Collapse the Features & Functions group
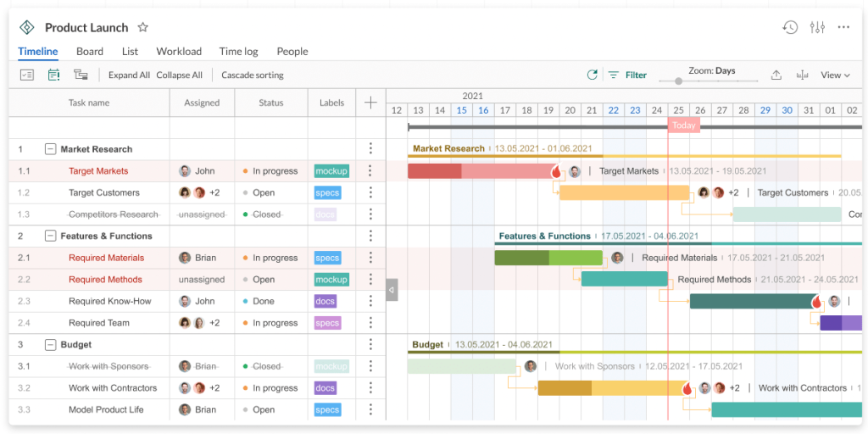This screenshot has width=868, height=434. pyautogui.click(x=50, y=236)
